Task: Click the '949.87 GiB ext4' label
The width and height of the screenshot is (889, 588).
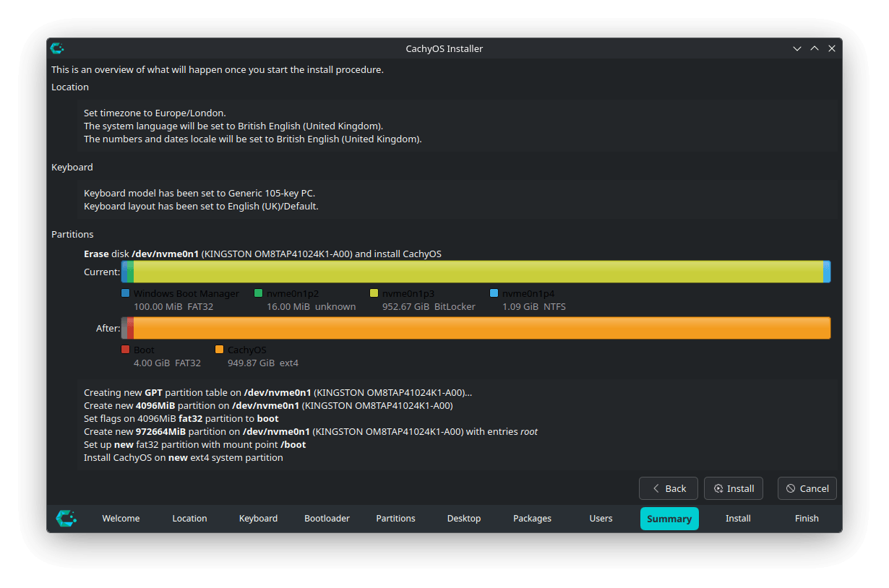Action: tap(263, 363)
